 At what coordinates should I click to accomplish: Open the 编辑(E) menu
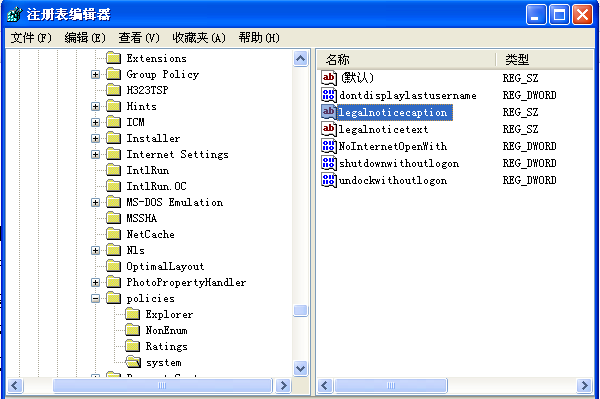point(85,37)
